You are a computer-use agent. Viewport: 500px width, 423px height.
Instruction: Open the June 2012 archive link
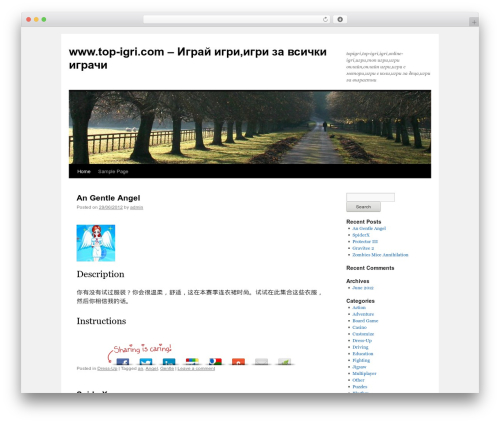[363, 288]
